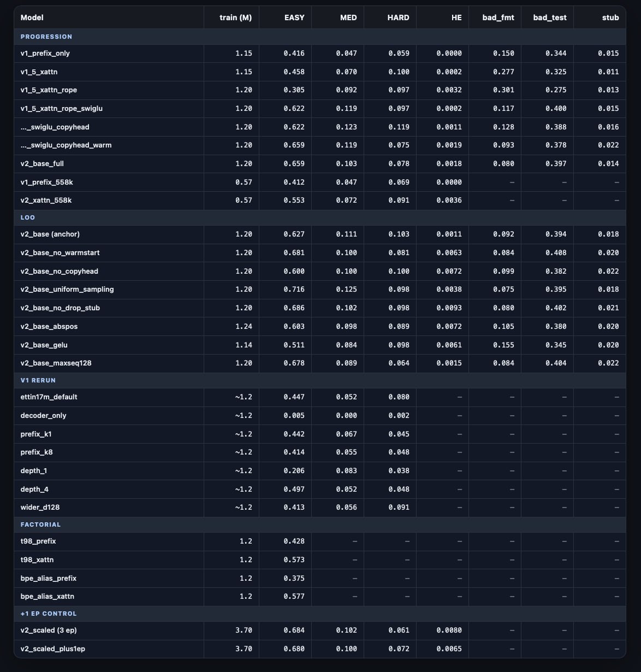Click the v2_base_no_warmstart model name

(60, 253)
